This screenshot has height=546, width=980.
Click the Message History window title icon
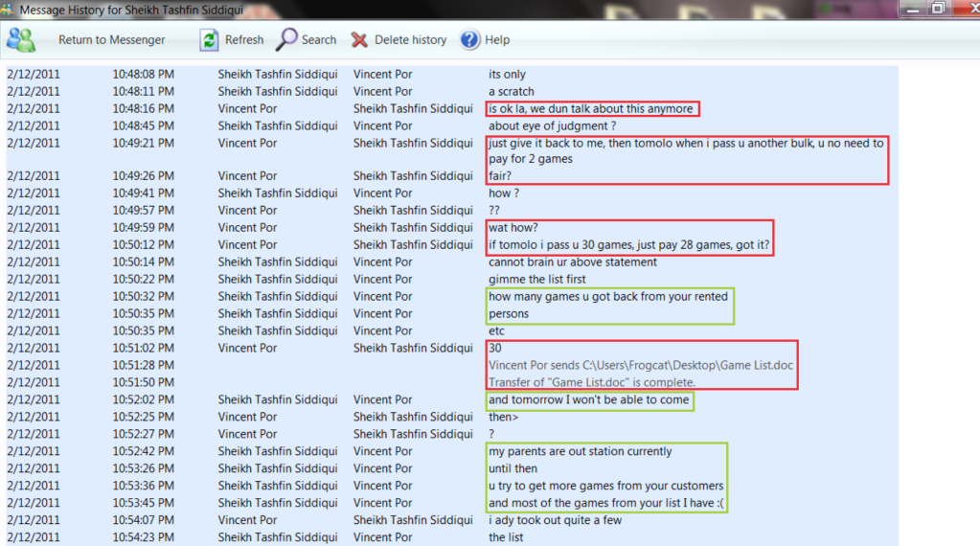[9, 8]
